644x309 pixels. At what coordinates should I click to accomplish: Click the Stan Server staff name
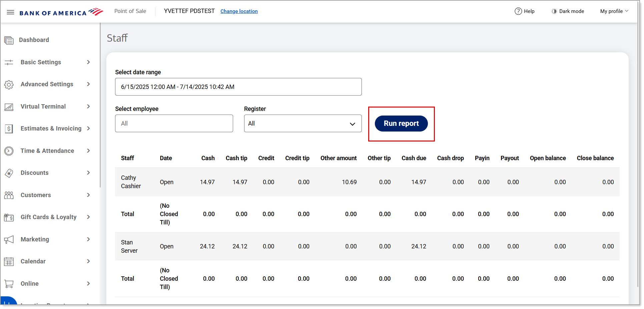[x=129, y=247]
